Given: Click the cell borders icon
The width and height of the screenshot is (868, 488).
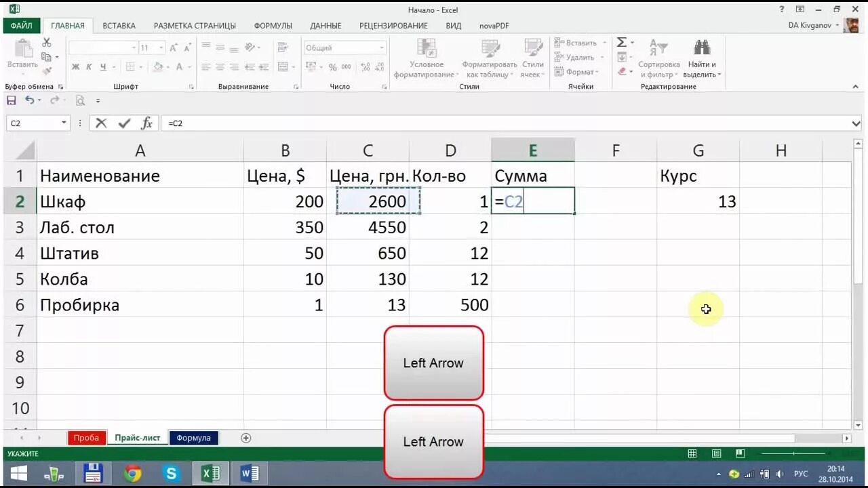Looking at the screenshot, I should 132,67.
